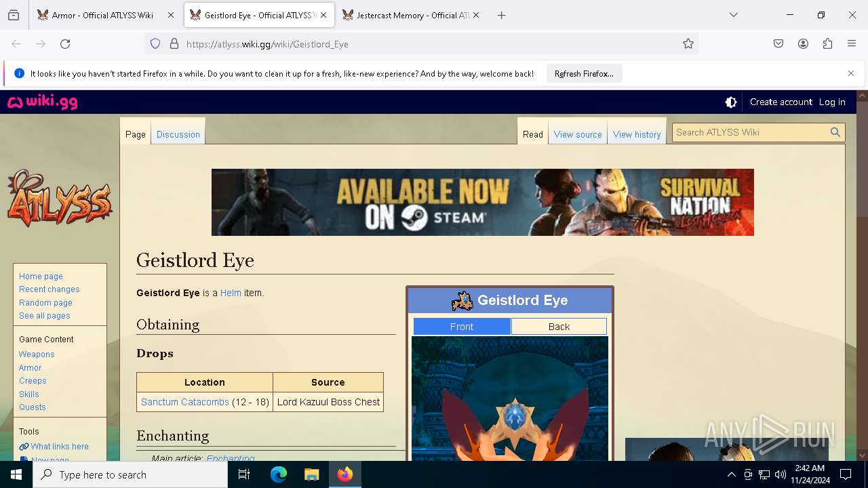Open Creeps sidebar link
The width and height of the screenshot is (868, 488).
33,381
